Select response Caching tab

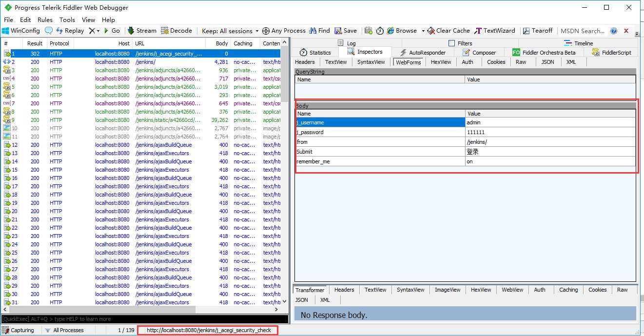[568, 290]
